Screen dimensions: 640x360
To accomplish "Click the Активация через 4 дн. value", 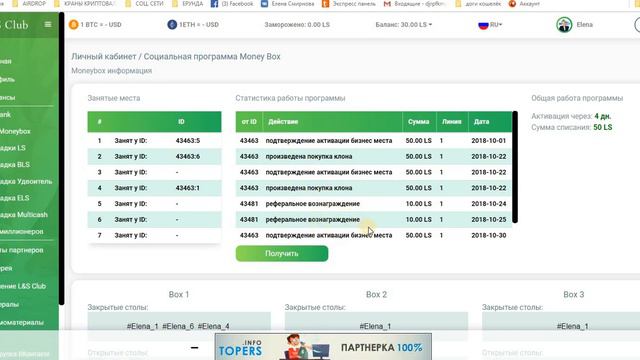I will point(602,116).
